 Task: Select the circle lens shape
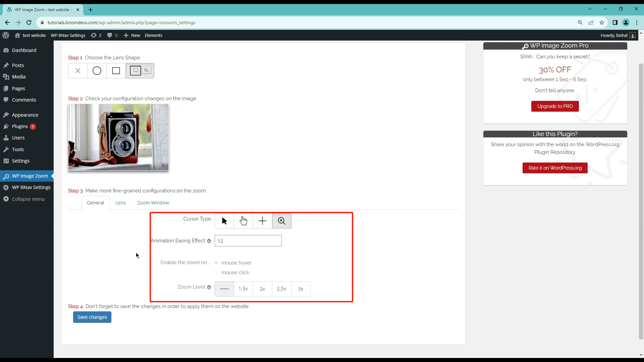tap(97, 71)
